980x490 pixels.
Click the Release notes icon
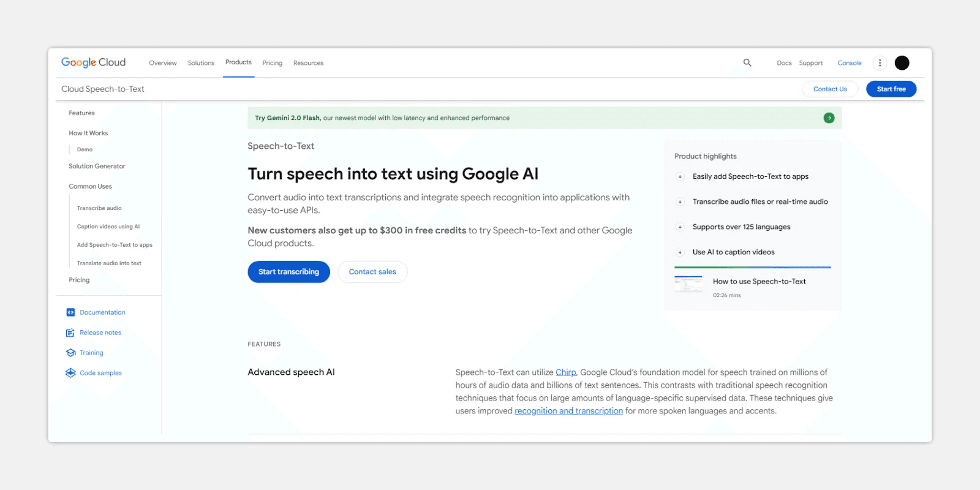click(70, 333)
